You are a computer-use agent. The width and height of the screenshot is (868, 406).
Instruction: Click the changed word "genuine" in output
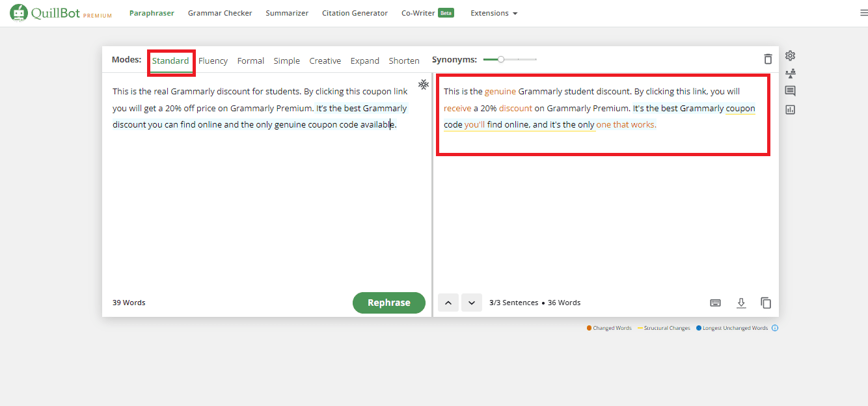500,92
